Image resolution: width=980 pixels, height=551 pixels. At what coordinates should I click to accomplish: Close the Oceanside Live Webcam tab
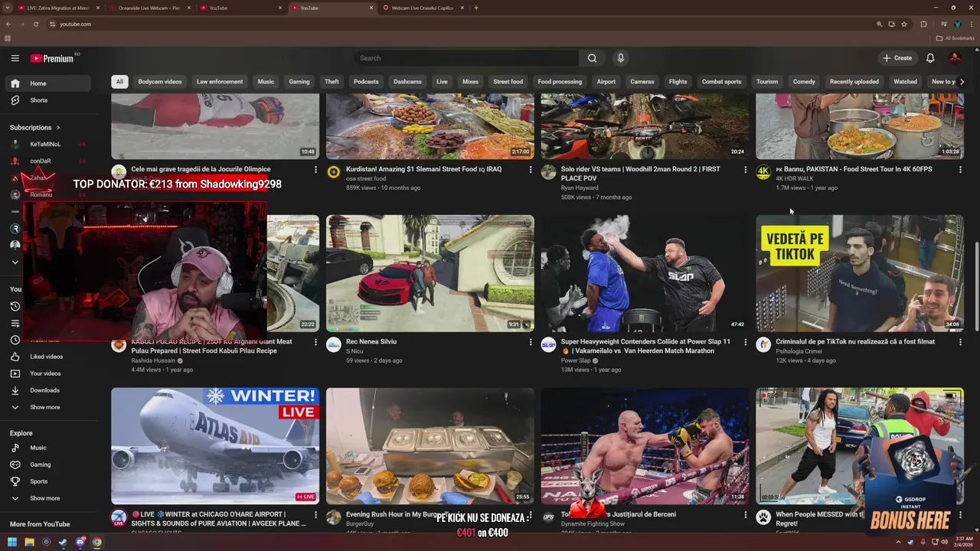188,8
